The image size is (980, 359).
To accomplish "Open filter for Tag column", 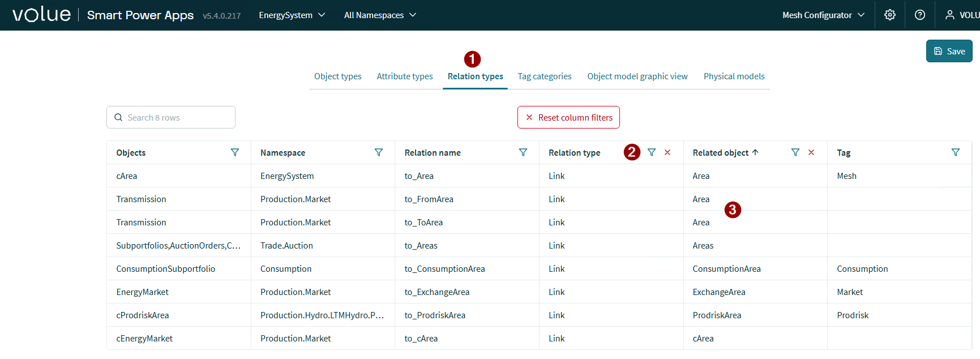I will 956,152.
